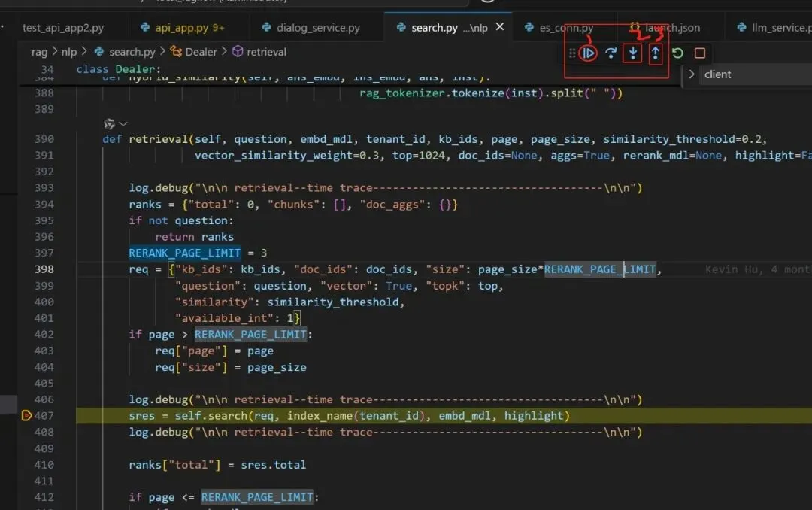The image size is (812, 510).
Task: Step over the current line
Action: coord(611,53)
